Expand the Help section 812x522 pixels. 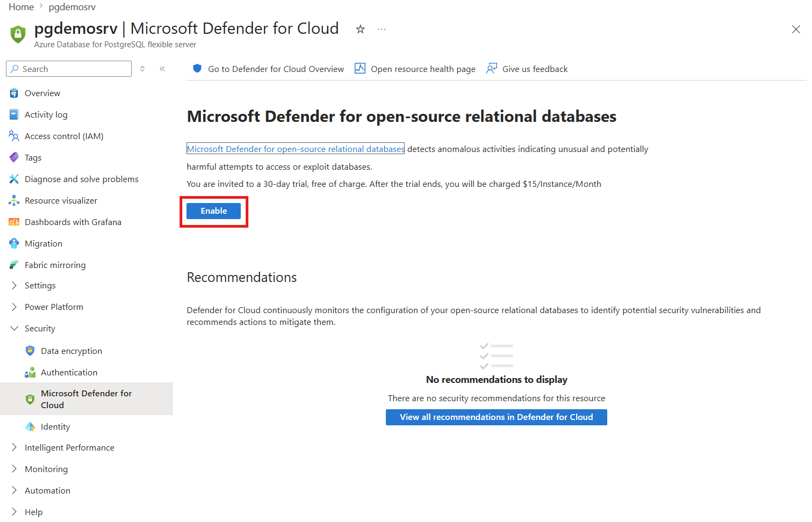(x=14, y=512)
